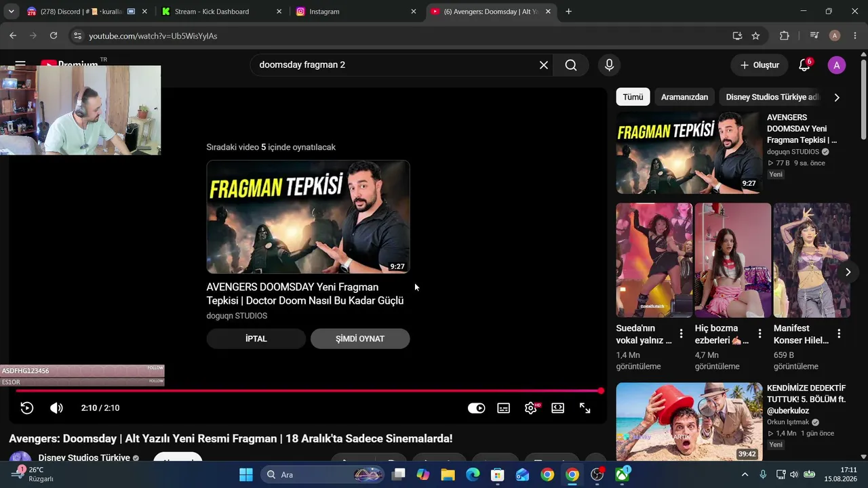The image size is (868, 488).
Task: Open the media controls icon in Chrome
Action: pos(814,36)
